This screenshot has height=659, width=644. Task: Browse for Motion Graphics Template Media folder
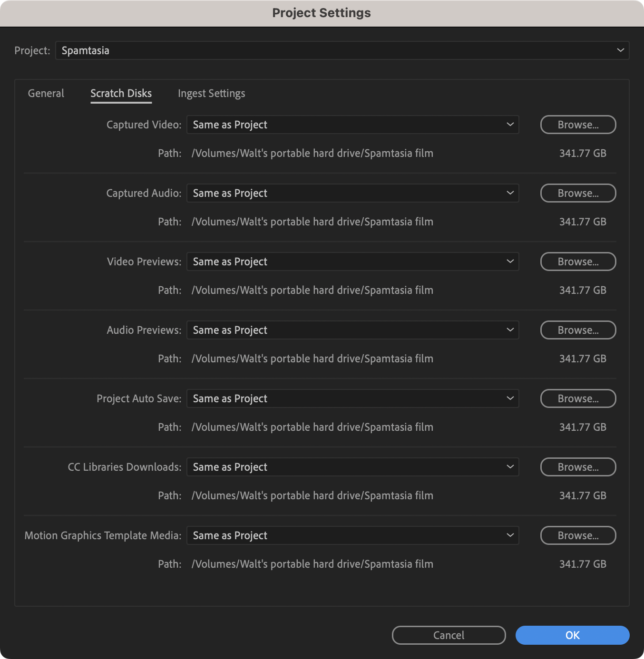pos(578,535)
